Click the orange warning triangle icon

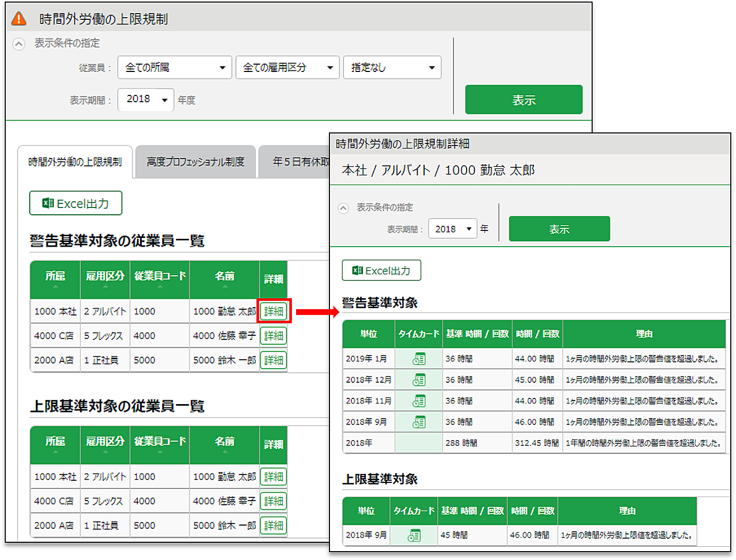19,19
